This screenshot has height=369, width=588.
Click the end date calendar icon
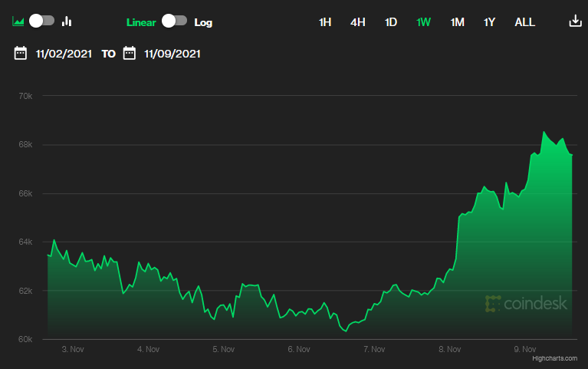coord(130,54)
